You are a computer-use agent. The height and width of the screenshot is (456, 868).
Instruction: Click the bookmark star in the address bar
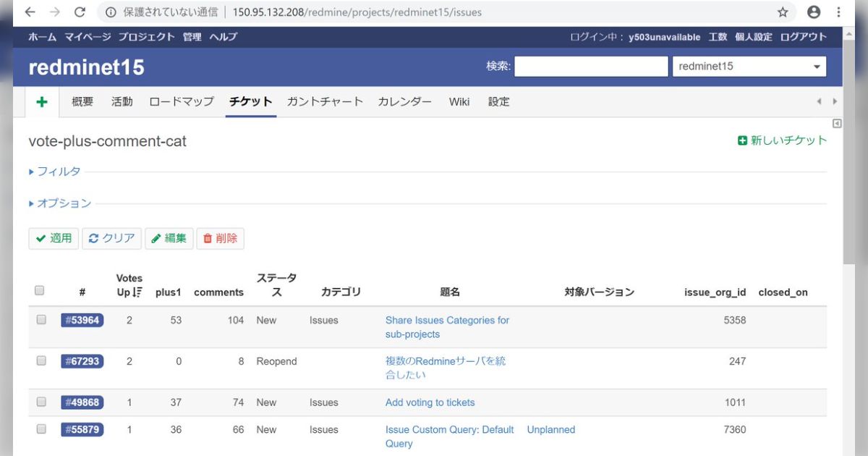click(783, 12)
